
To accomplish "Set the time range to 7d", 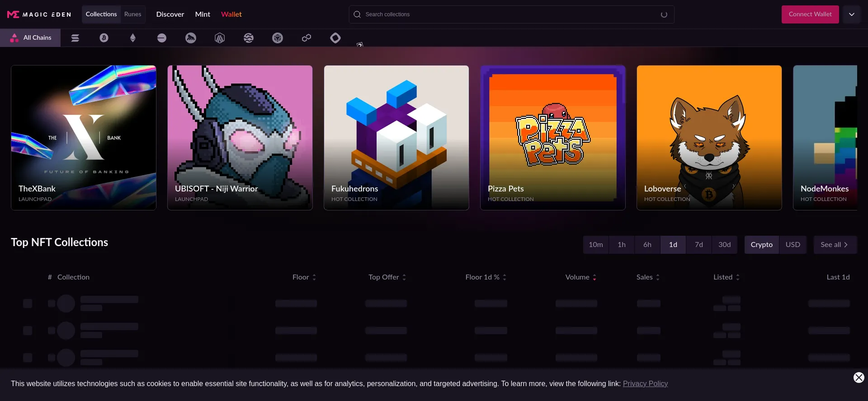I will coord(698,245).
